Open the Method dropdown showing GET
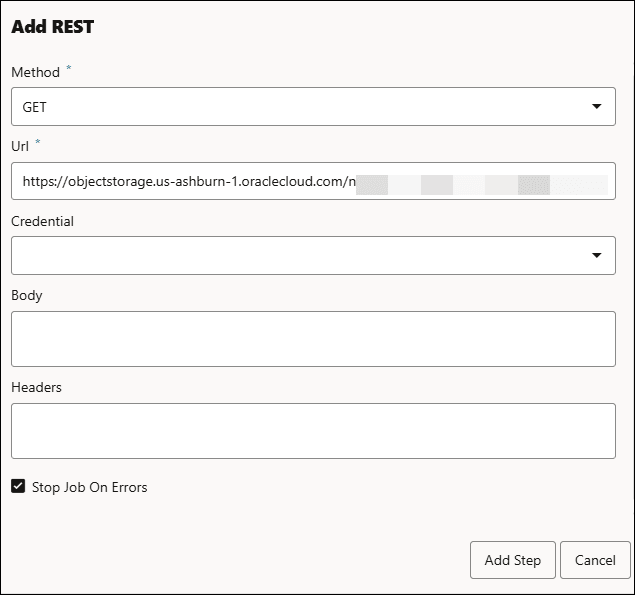Screen dimensions: 635x595 (300, 106)
